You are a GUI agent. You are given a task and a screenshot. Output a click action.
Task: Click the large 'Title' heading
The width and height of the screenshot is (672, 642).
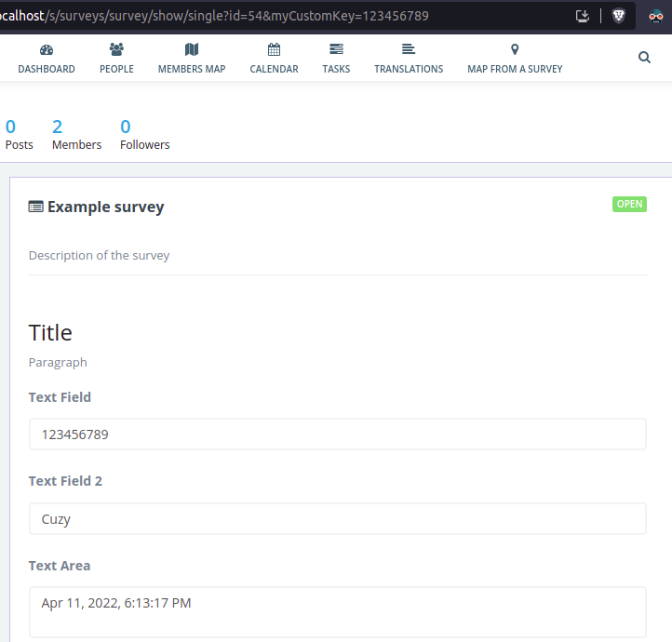(x=50, y=333)
